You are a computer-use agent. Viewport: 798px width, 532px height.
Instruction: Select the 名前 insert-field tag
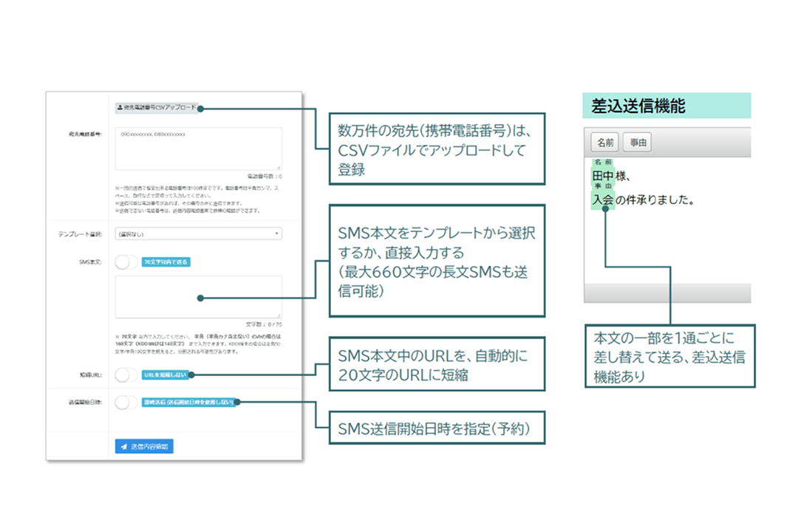tap(604, 142)
